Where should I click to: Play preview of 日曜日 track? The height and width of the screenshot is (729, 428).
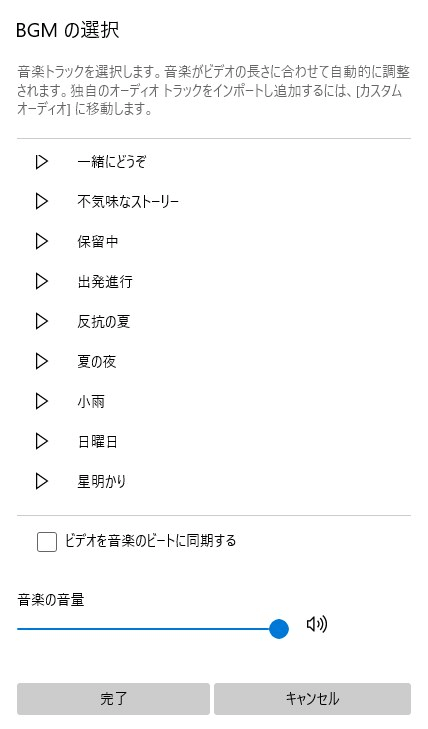[x=42, y=441]
